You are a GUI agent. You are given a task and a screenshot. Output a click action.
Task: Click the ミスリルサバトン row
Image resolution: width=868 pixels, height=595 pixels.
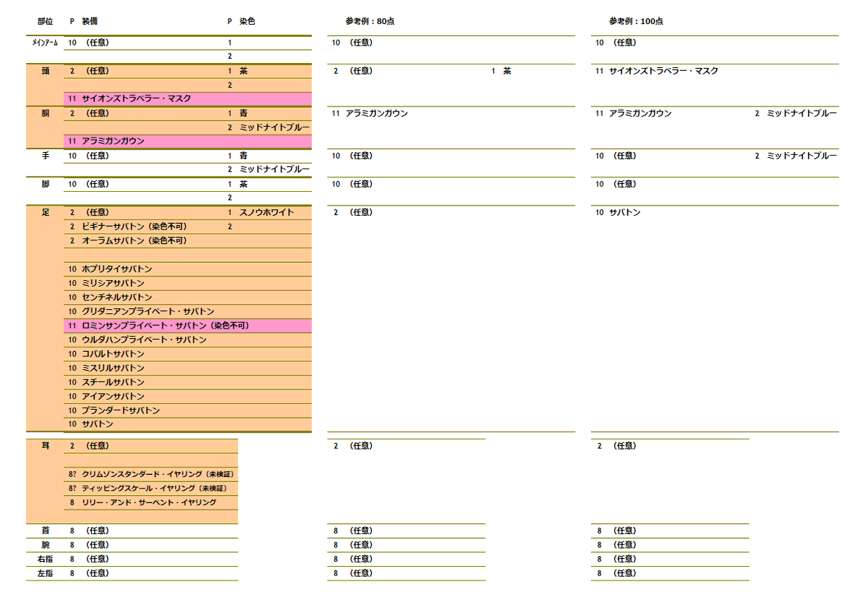point(187,368)
